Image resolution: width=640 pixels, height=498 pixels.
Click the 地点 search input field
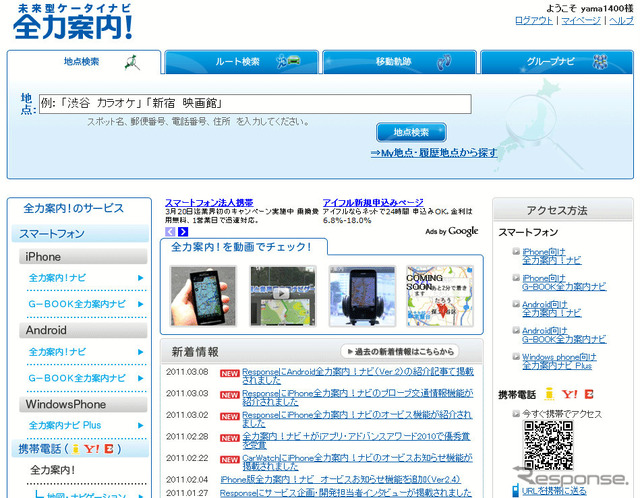pos(255,104)
